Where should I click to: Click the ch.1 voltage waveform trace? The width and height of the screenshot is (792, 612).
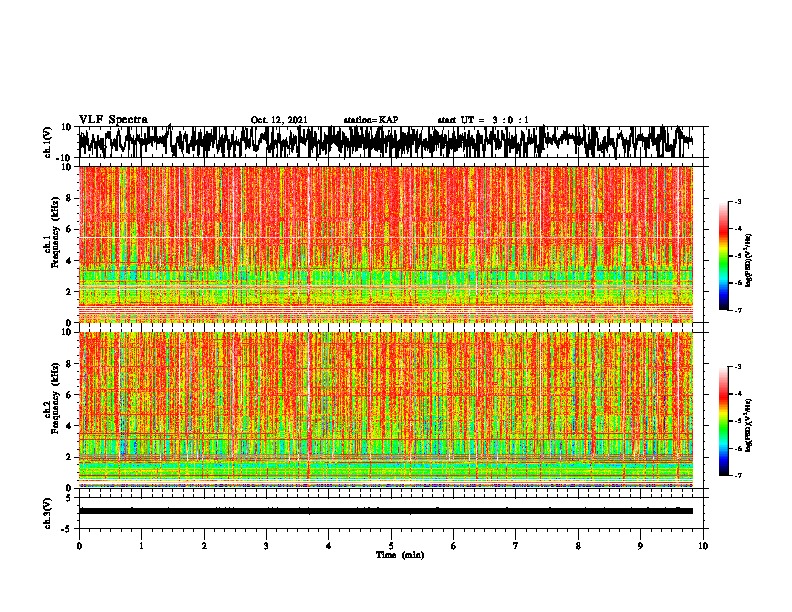[385, 142]
